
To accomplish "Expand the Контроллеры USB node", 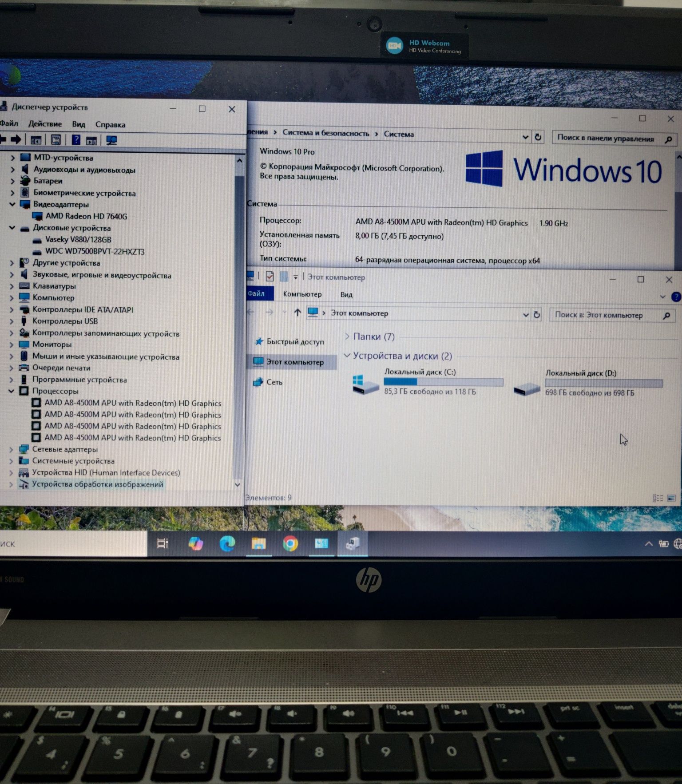I will coord(12,321).
